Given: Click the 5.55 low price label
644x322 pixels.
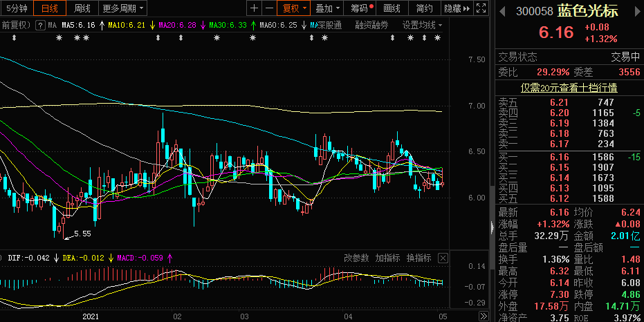Looking at the screenshot, I should click(x=82, y=234).
